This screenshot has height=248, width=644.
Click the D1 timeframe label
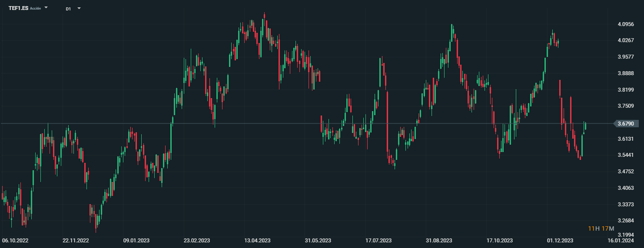(x=68, y=9)
